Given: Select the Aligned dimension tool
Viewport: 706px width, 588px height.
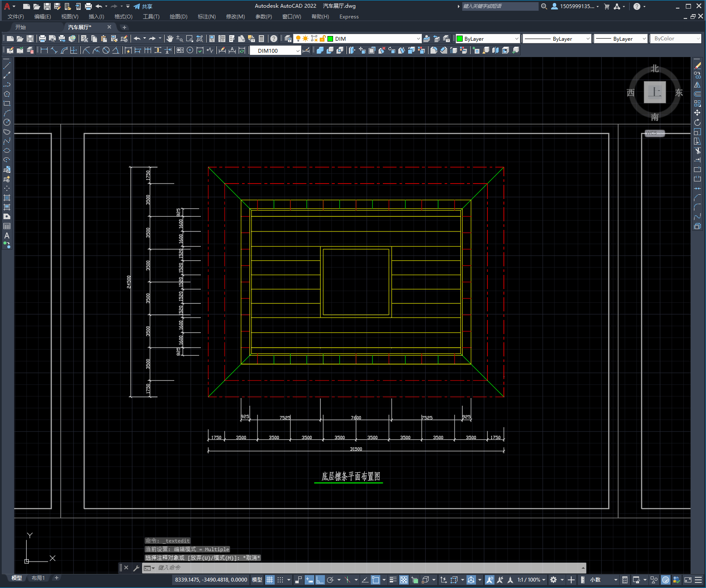Looking at the screenshot, I should [x=54, y=50].
